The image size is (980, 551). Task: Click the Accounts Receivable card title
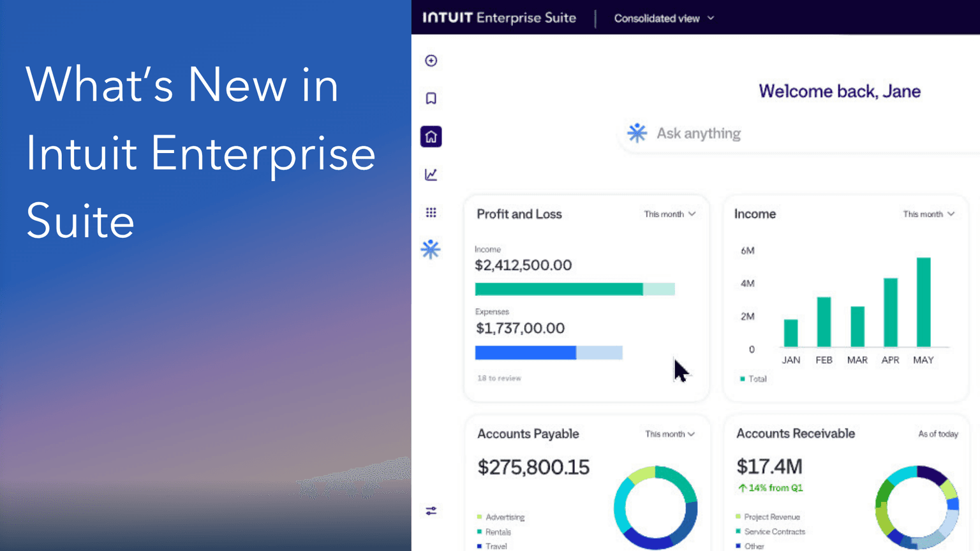796,434
